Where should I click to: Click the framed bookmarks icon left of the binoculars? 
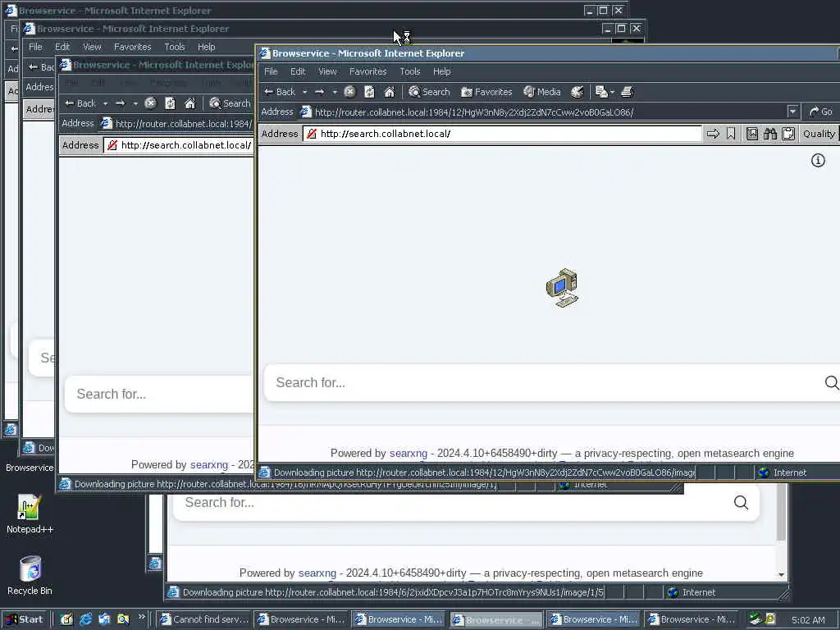[752, 134]
